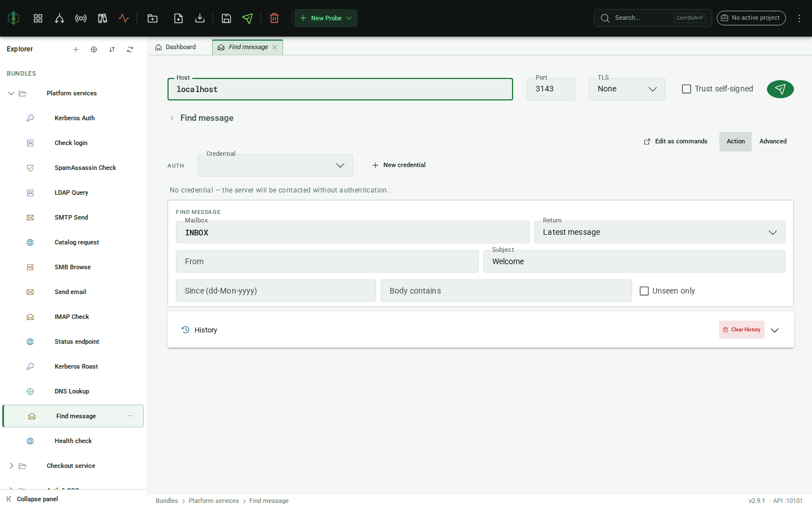Viewport: 812px width, 508px height.
Task: Select the Advanced tab
Action: [773, 142]
